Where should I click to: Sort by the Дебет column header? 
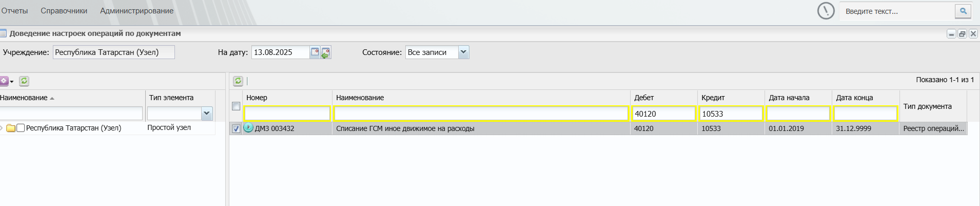coord(644,98)
